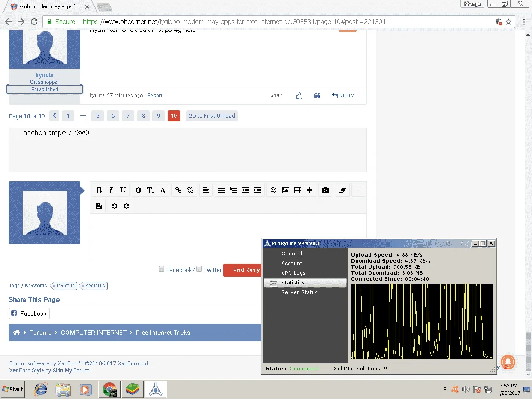Share page on Facebook button
Screen dimensions: 532x399
pyautogui.click(x=29, y=314)
